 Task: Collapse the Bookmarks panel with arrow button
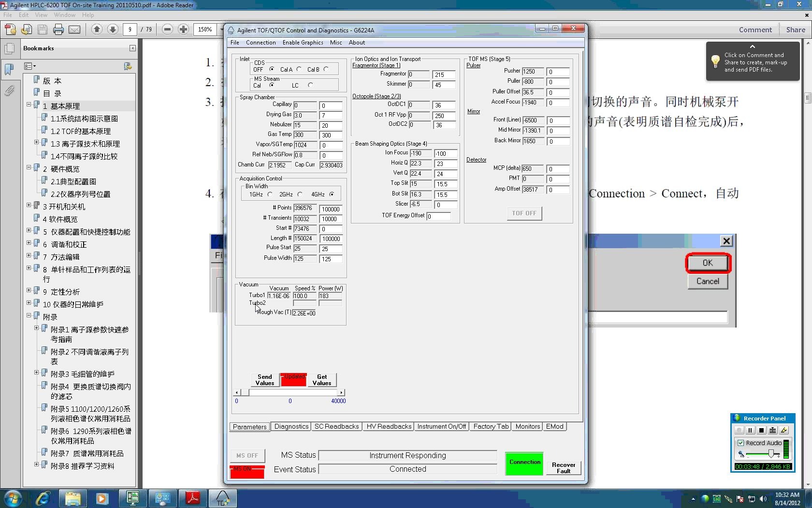133,48
